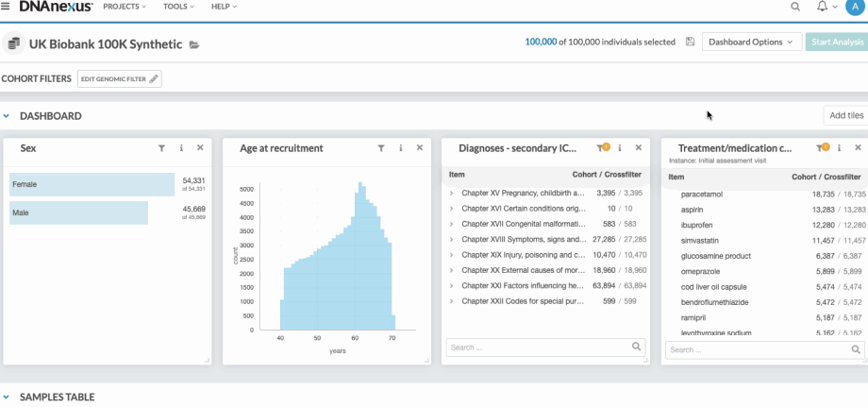Click the Item column header in Diagnoses
This screenshot has height=407, width=868.
[x=457, y=175]
